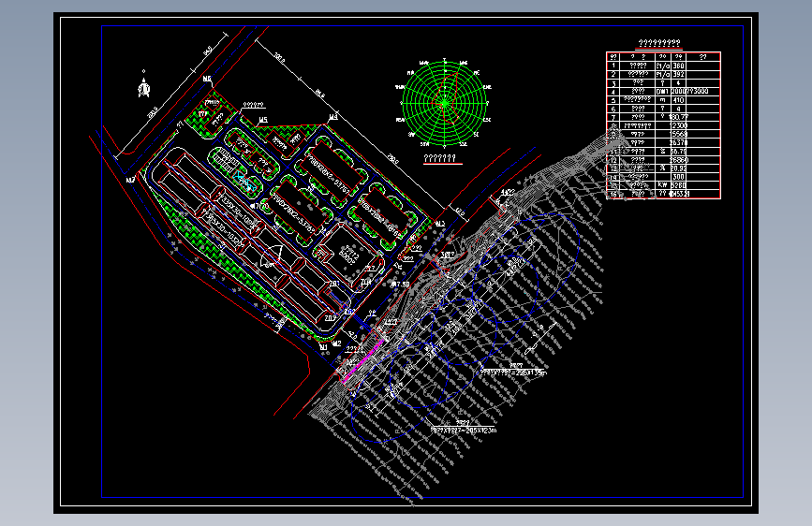Screen dimensions: 812x526
Task: Select the 12.0 dimension text
Action: [x=460, y=212]
